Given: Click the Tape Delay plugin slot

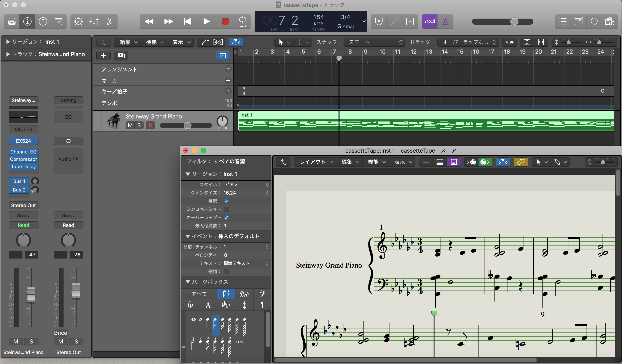Looking at the screenshot, I should (23, 167).
